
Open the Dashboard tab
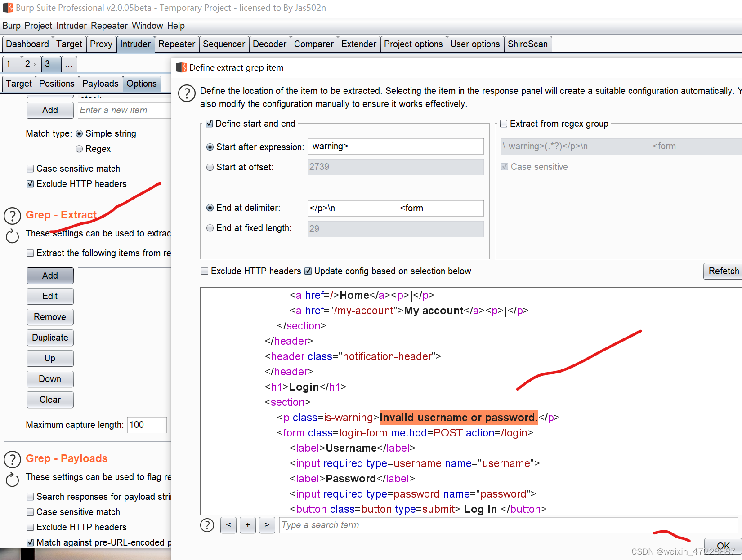(27, 44)
